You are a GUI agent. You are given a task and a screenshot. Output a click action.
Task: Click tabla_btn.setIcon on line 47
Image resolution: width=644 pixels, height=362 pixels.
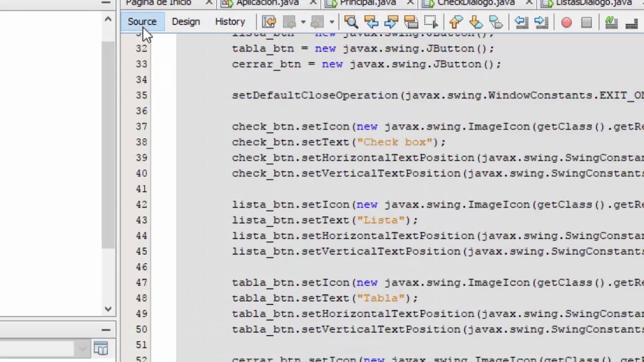pos(291,283)
